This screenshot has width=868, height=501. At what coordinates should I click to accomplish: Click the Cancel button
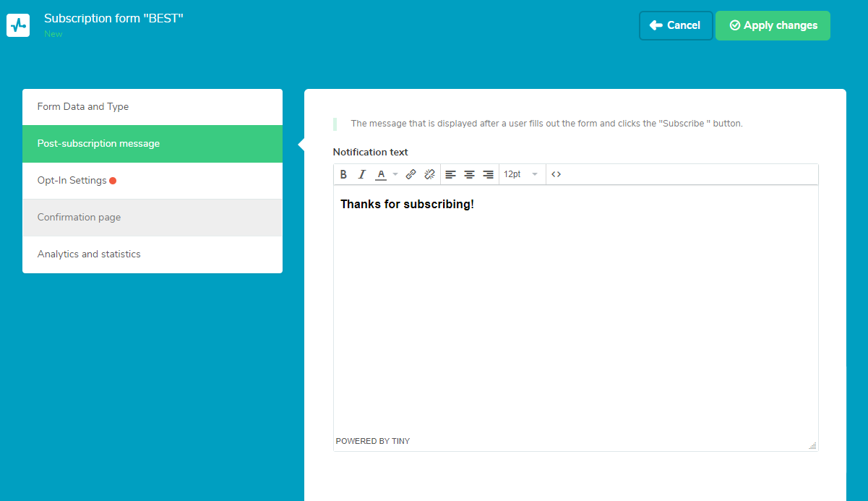(x=676, y=25)
